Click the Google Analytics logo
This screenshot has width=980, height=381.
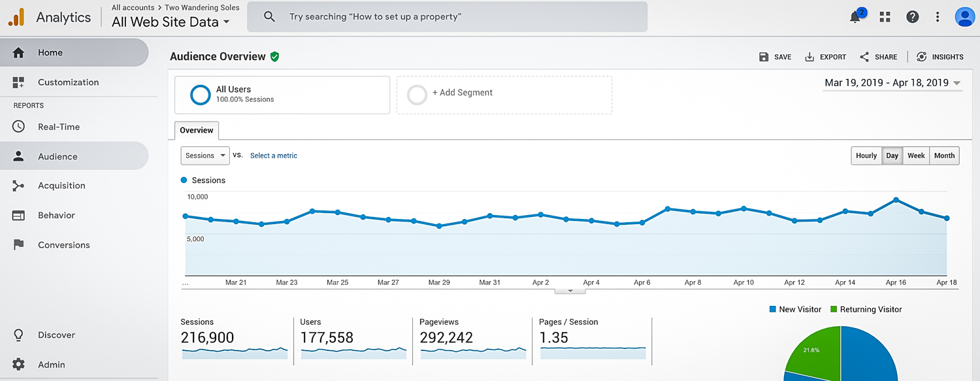[x=16, y=17]
